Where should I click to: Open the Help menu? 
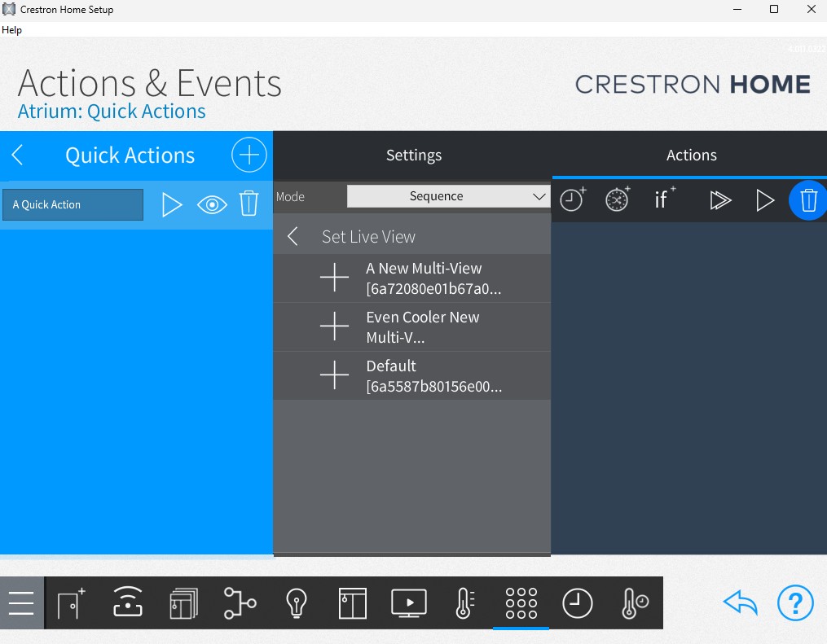pos(11,30)
